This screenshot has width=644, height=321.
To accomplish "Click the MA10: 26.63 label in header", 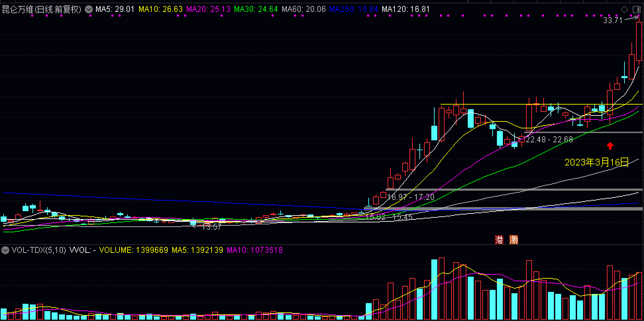I will tap(161, 9).
